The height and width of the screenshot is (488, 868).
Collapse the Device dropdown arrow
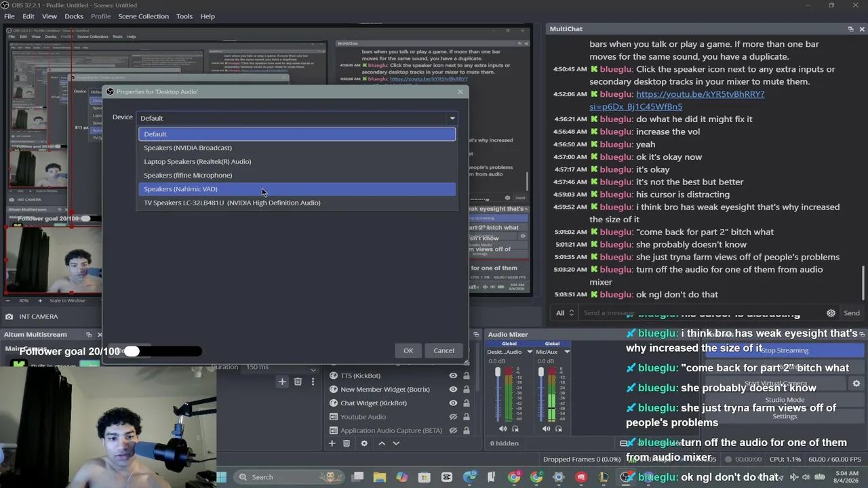(452, 118)
